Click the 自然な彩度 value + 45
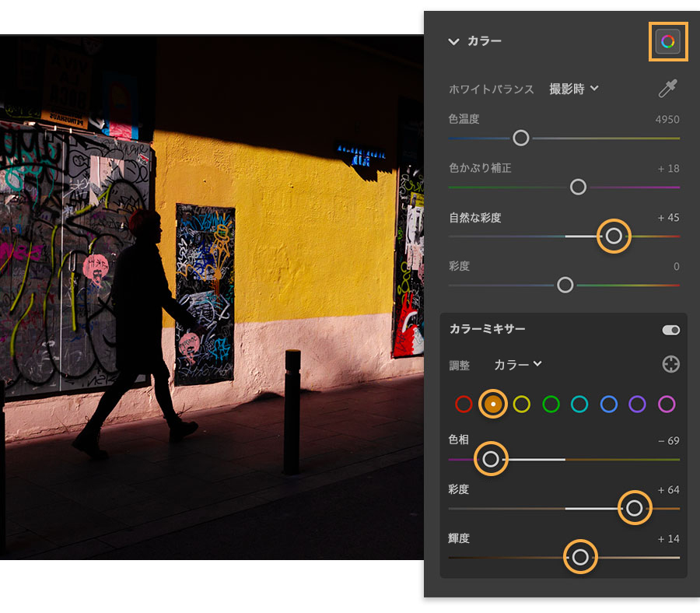700x613 pixels. [x=668, y=218]
